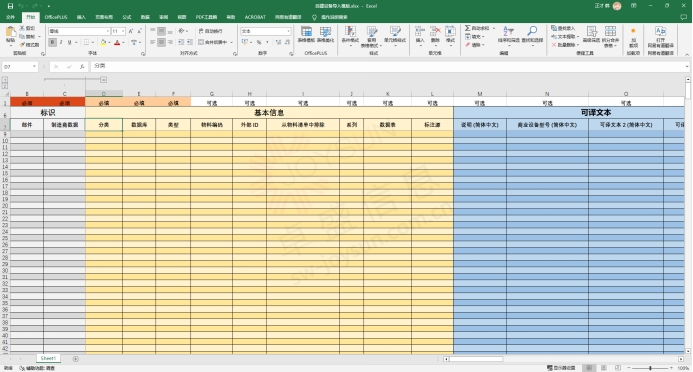Expand the Name Box dropdown
This screenshot has width=693, height=372.
[34, 66]
